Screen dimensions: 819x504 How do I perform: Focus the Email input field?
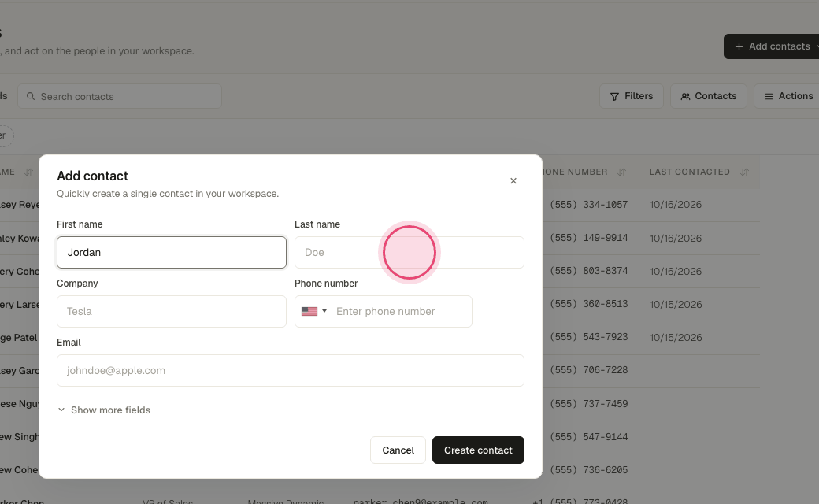click(x=291, y=370)
